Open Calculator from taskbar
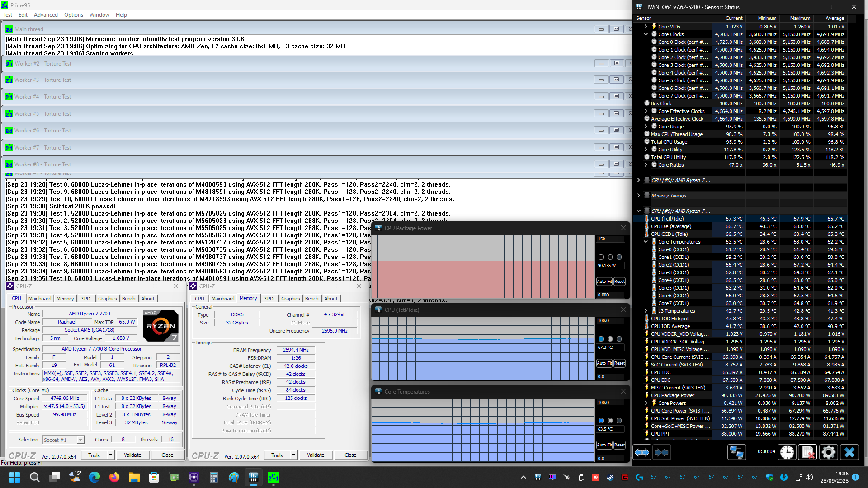Screen dimensions: 868x488 tap(214, 477)
